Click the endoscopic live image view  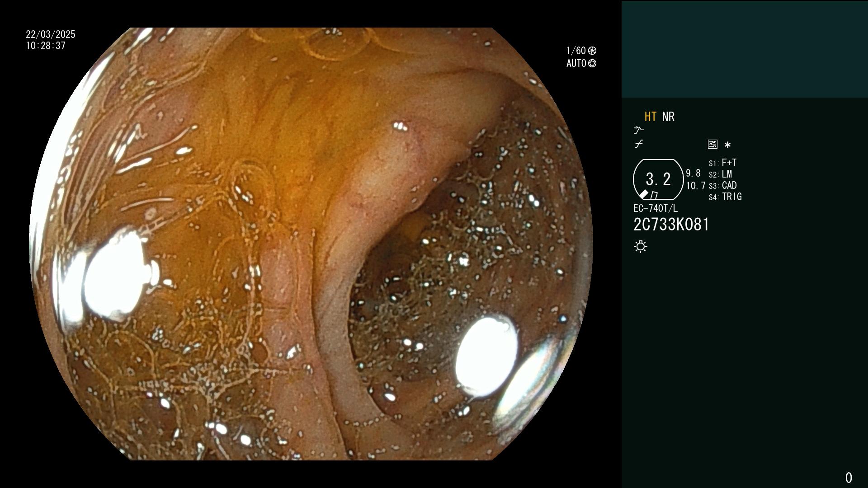(x=311, y=244)
